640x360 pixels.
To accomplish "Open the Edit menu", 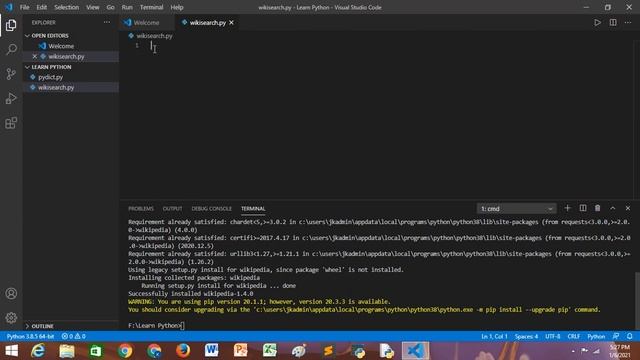I will coord(42,7).
